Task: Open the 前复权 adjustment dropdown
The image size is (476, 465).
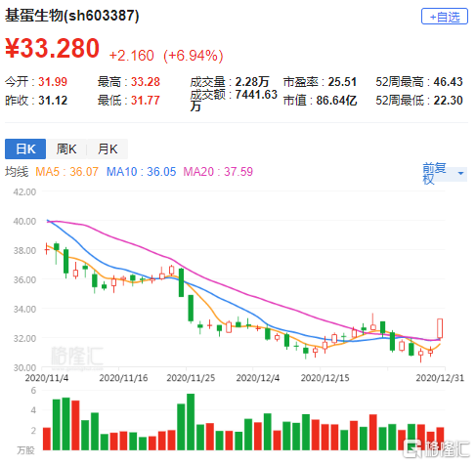Action: [x=445, y=174]
